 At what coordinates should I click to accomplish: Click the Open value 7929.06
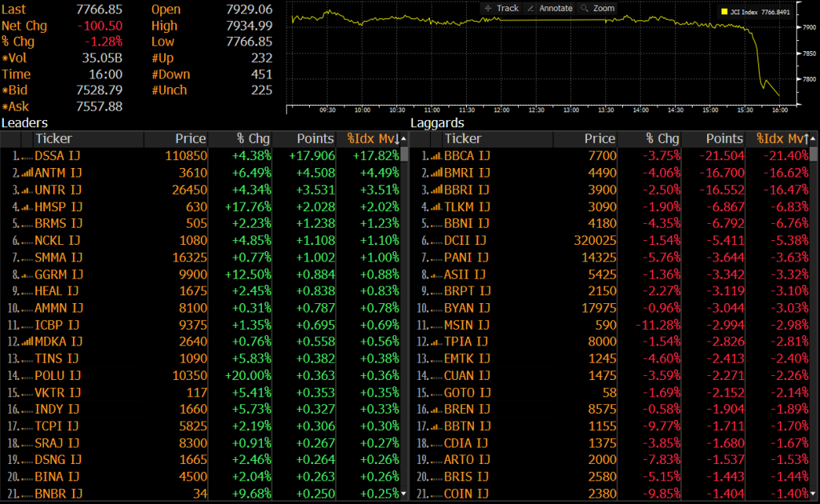tap(250, 10)
